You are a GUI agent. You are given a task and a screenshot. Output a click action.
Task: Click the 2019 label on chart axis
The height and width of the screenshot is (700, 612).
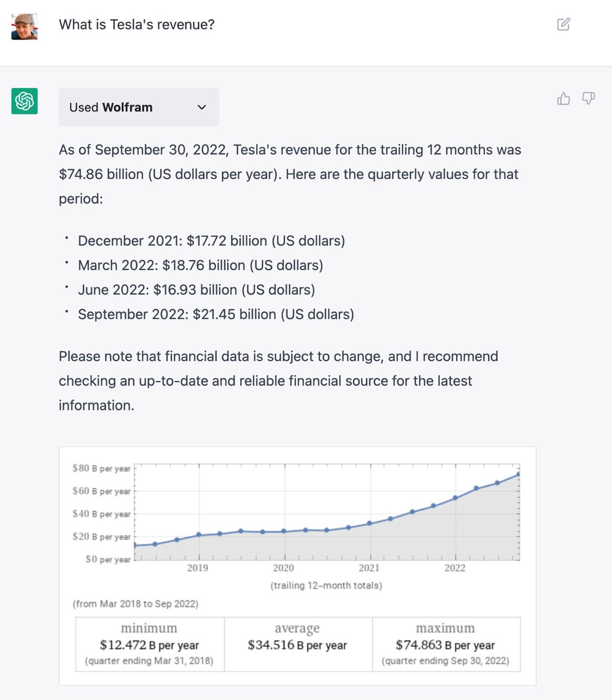(x=198, y=568)
